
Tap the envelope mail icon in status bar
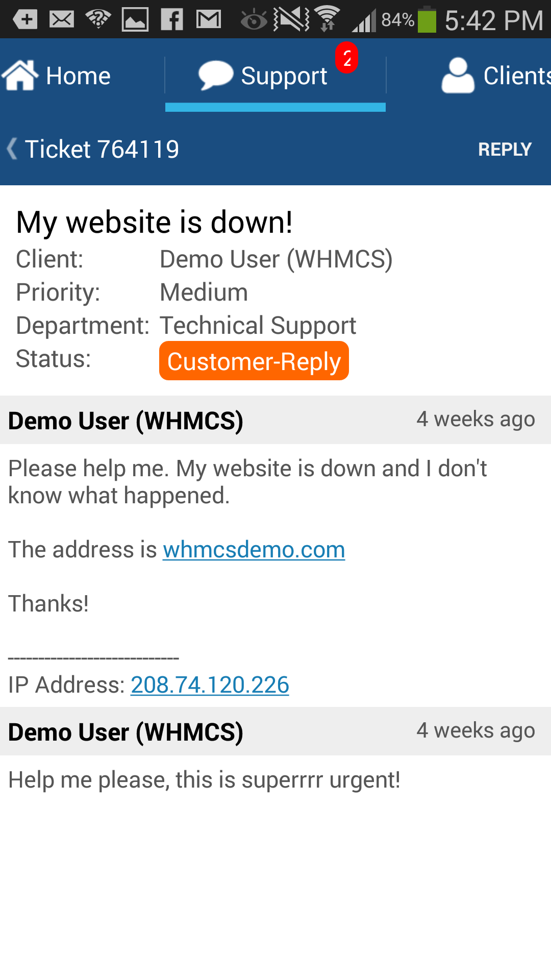tap(62, 20)
